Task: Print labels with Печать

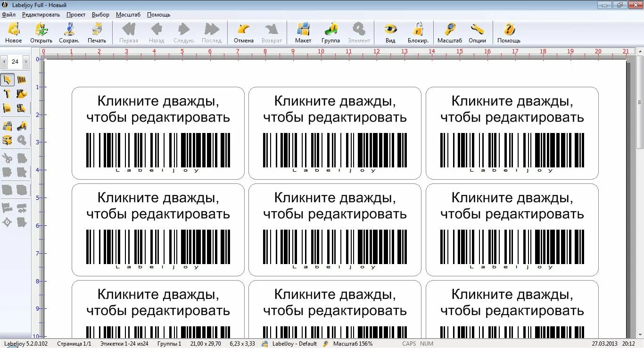Action: 97,33
